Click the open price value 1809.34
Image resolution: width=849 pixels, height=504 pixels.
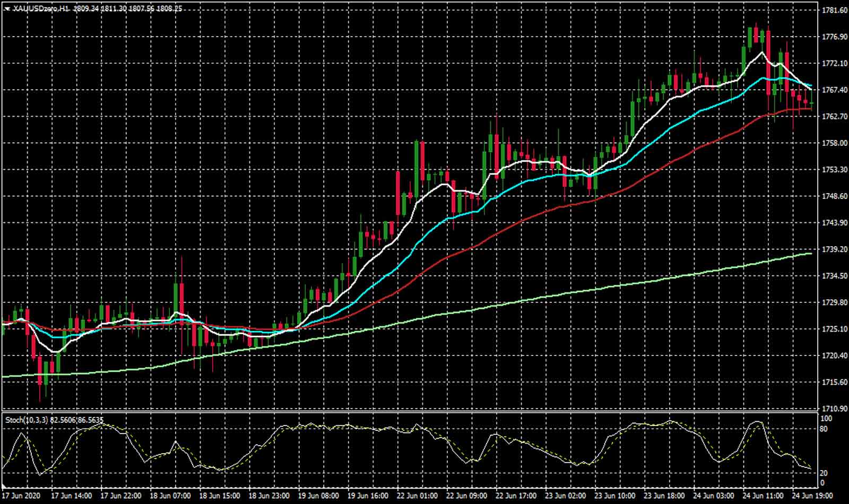point(85,8)
